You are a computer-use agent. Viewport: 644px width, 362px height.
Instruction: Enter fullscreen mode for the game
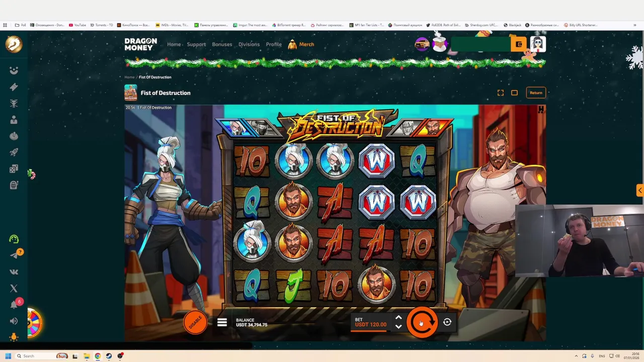[500, 93]
